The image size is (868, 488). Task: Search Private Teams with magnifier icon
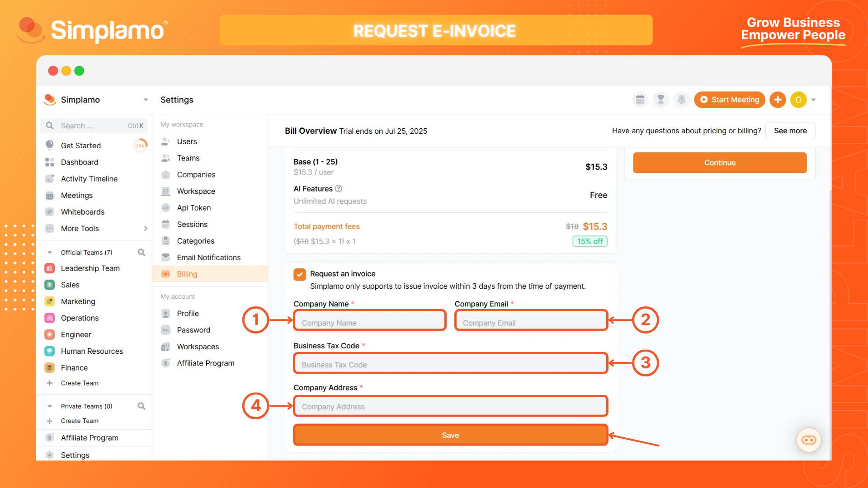[x=142, y=406]
